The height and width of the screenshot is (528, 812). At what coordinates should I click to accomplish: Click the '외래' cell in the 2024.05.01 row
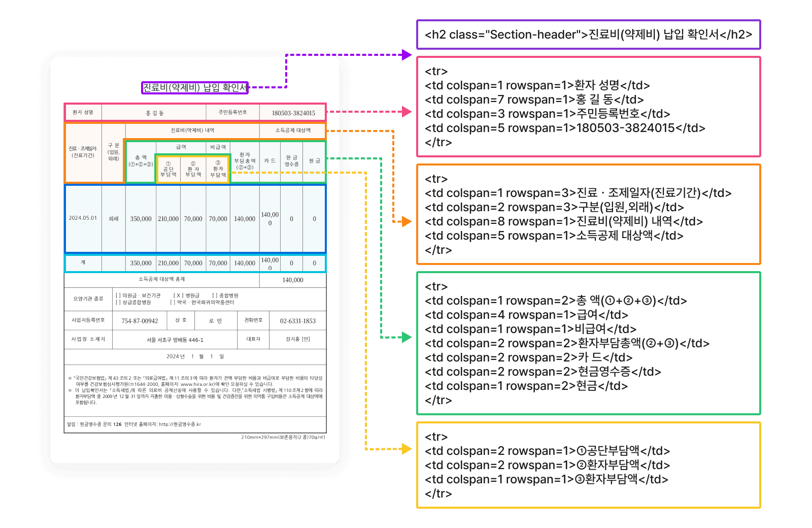tap(113, 219)
